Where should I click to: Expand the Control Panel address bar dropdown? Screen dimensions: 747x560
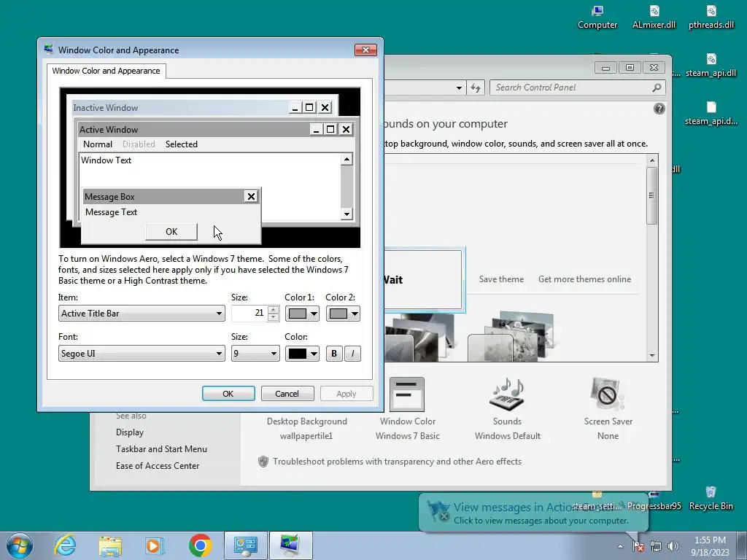(x=459, y=87)
